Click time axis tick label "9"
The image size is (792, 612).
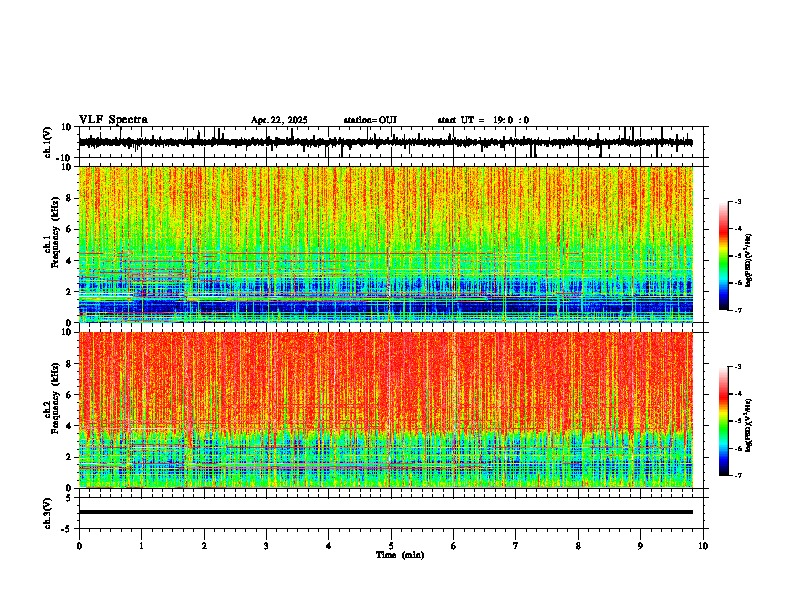click(x=640, y=546)
